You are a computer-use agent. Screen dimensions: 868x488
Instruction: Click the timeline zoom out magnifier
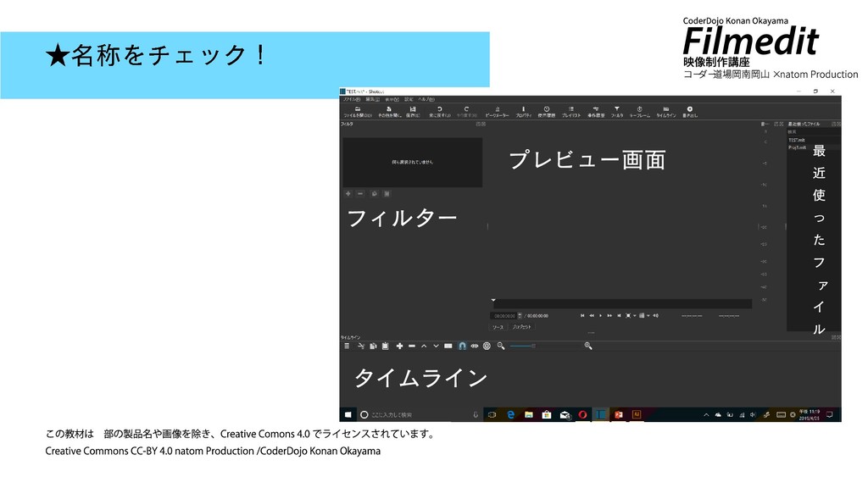501,346
